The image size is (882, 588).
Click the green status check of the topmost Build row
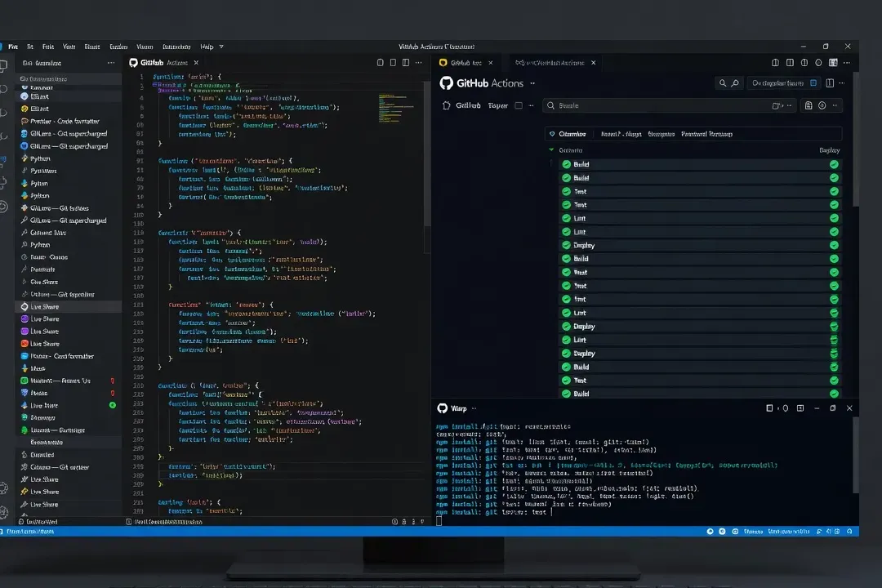(x=834, y=164)
